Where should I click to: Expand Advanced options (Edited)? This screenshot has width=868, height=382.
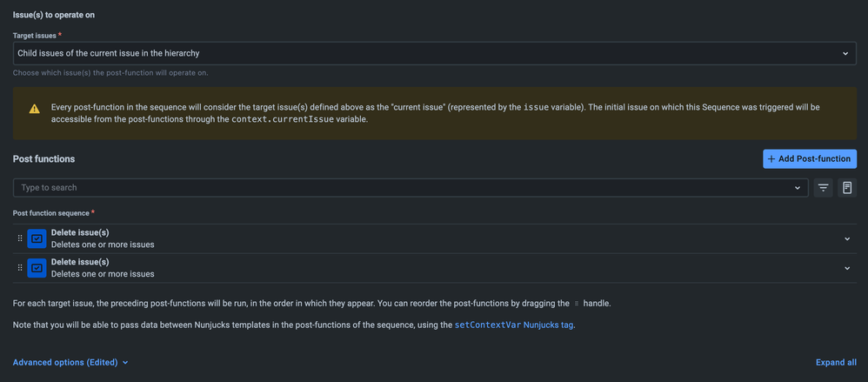[x=70, y=362]
